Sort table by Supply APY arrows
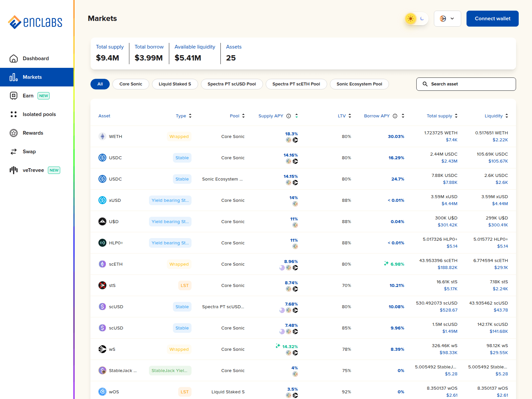 pyautogui.click(x=297, y=116)
